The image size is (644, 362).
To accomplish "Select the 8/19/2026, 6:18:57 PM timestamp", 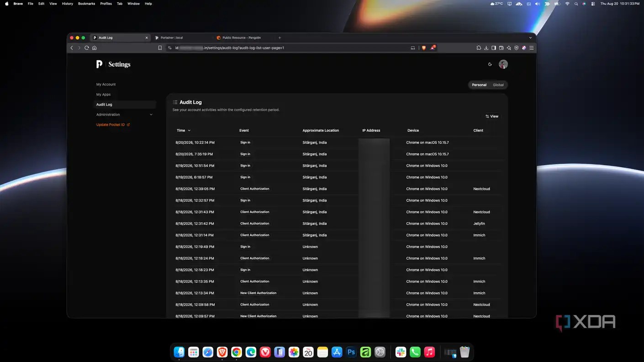I will 194,177.
